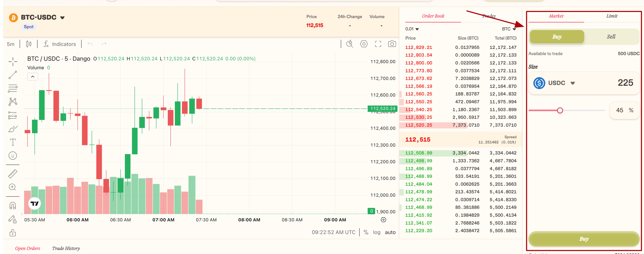The width and height of the screenshot is (644, 254).
Task: Select the trend line drawing tool
Action: tap(13, 75)
